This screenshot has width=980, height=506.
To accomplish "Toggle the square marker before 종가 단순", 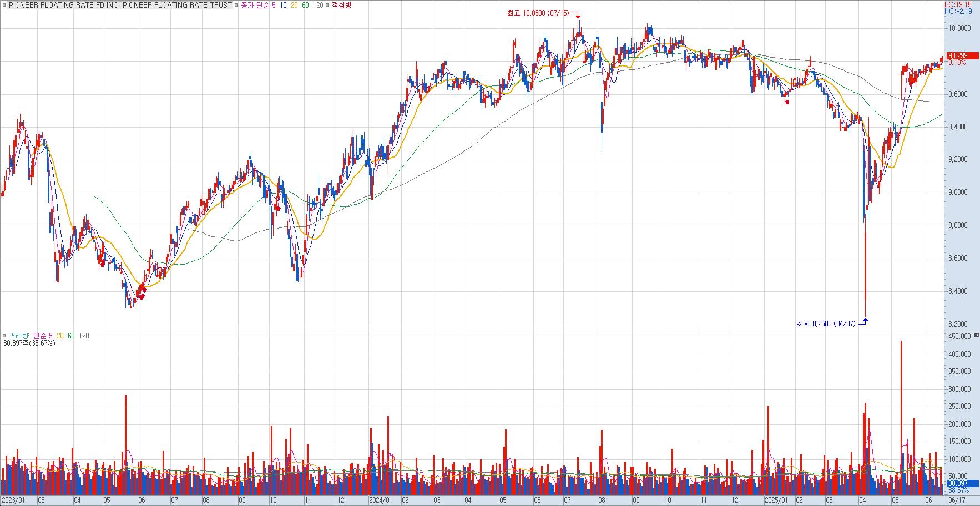I will coord(237,5).
